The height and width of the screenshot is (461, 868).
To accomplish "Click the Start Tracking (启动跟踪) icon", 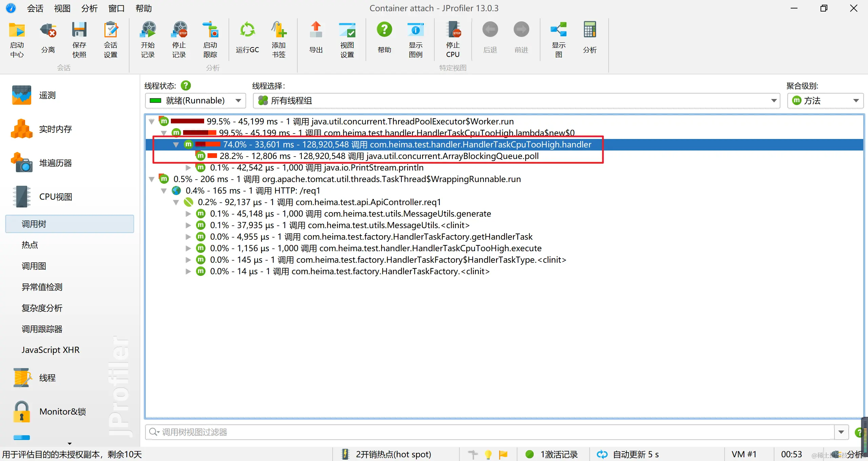I will point(210,31).
